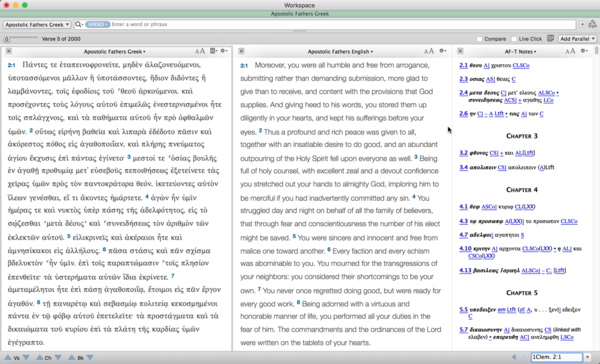Close the Apostolic Fathers English pane
This screenshot has width=600, height=364.
click(241, 51)
